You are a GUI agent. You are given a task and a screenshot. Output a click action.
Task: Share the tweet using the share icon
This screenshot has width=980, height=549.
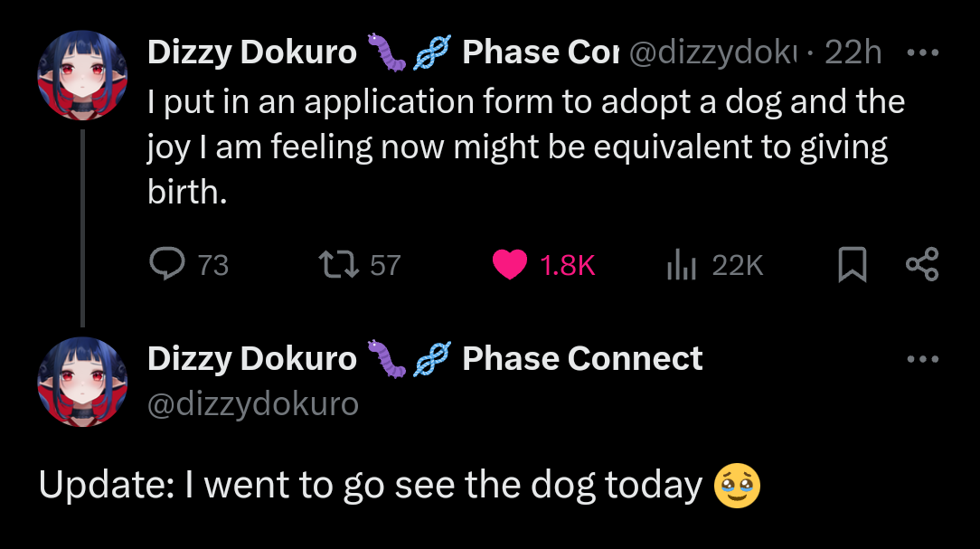coord(922,264)
